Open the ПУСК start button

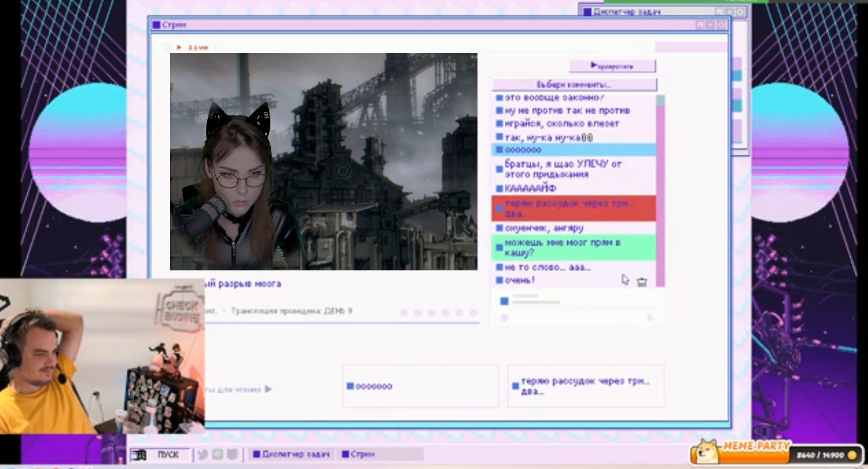click(x=160, y=454)
